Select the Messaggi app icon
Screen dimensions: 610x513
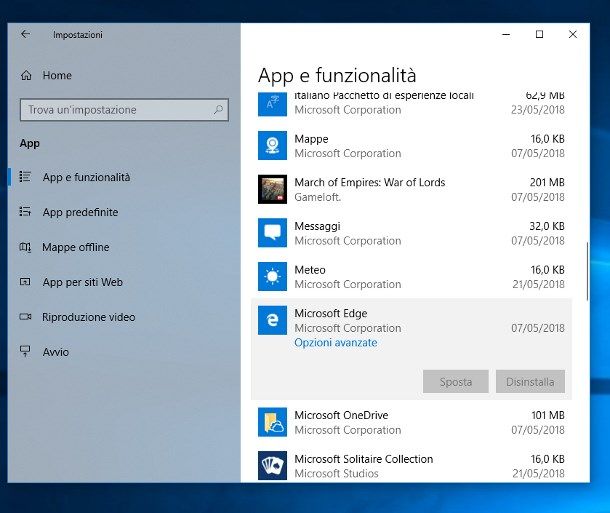[x=272, y=233]
